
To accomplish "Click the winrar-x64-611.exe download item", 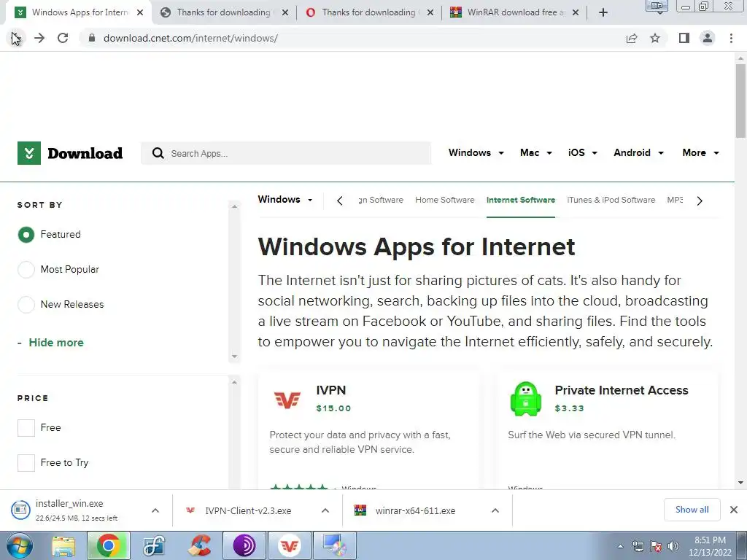I will [x=415, y=510].
